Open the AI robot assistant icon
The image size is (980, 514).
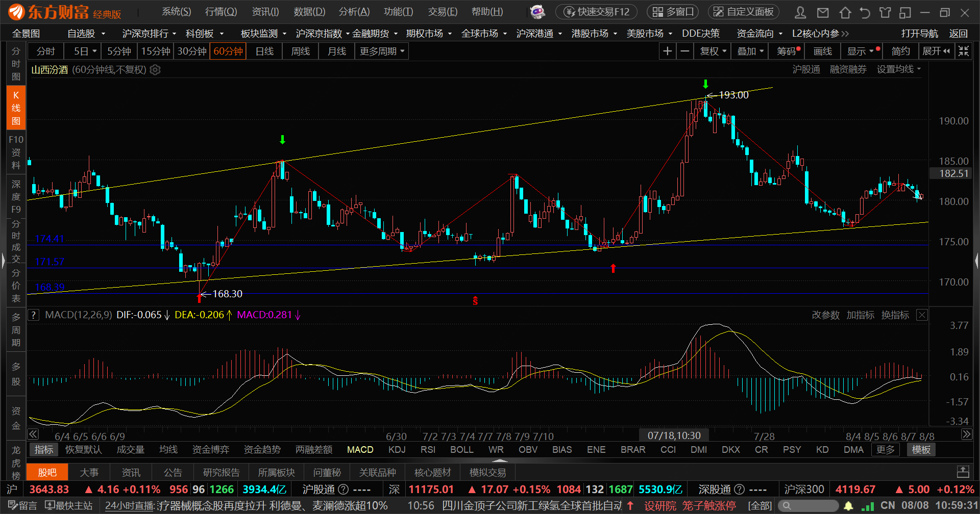pyautogui.click(x=537, y=12)
